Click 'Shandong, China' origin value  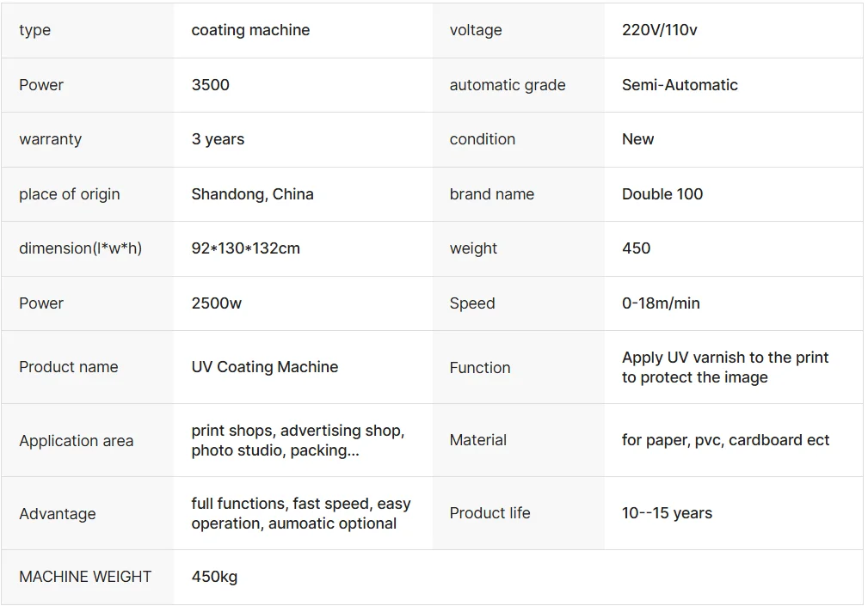(252, 194)
